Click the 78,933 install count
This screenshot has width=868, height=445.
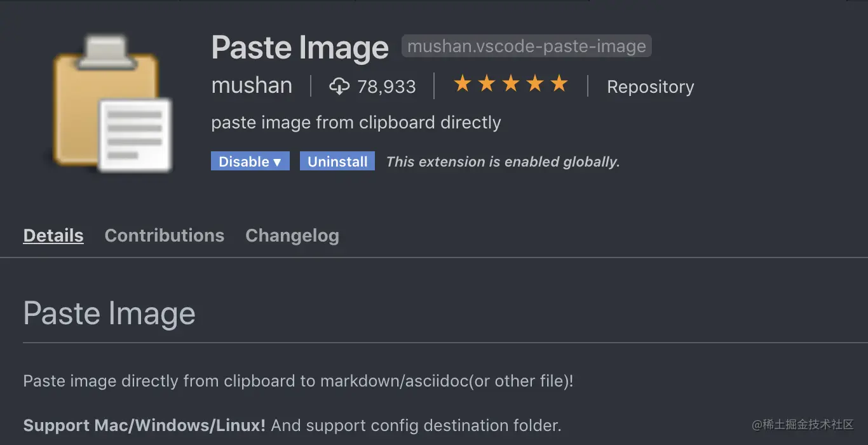pyautogui.click(x=386, y=86)
